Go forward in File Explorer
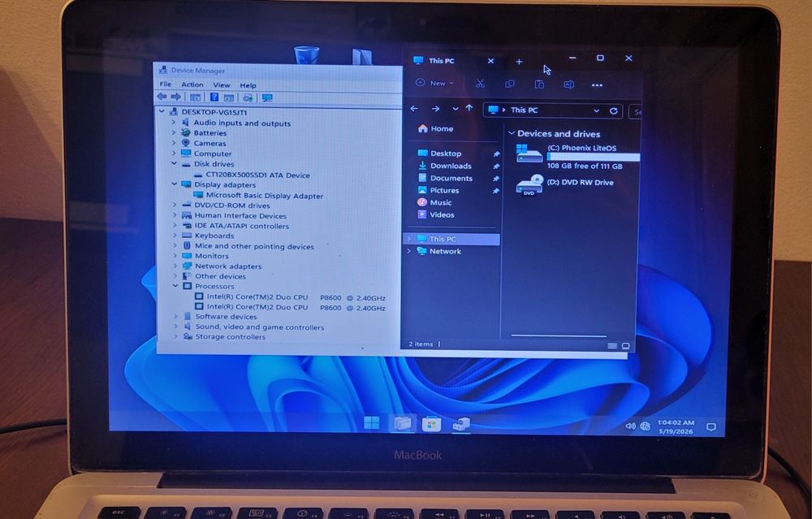 tap(435, 109)
